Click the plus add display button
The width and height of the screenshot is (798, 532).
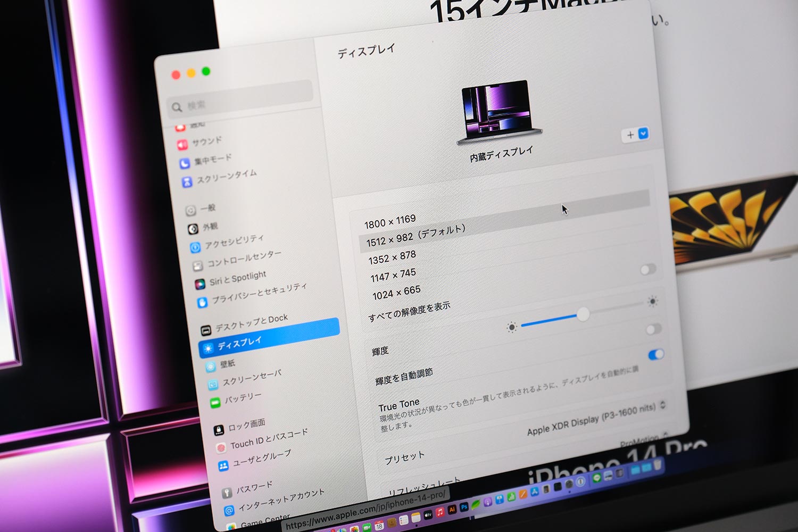pos(630,135)
